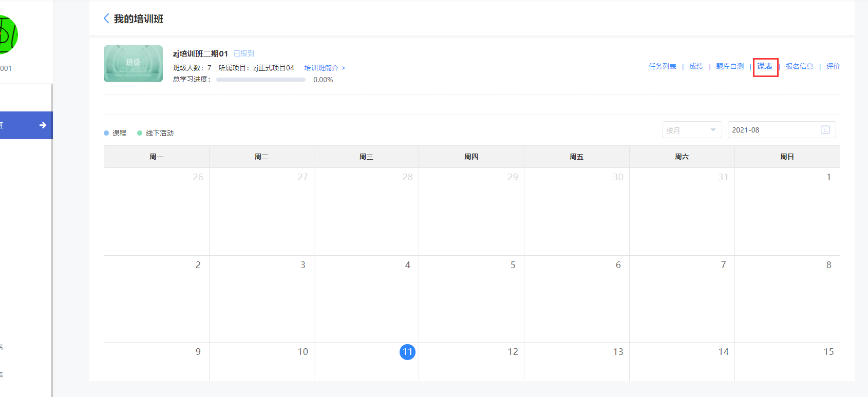Click the total learning progress bar
Screen dimensions: 868x397
click(261, 80)
